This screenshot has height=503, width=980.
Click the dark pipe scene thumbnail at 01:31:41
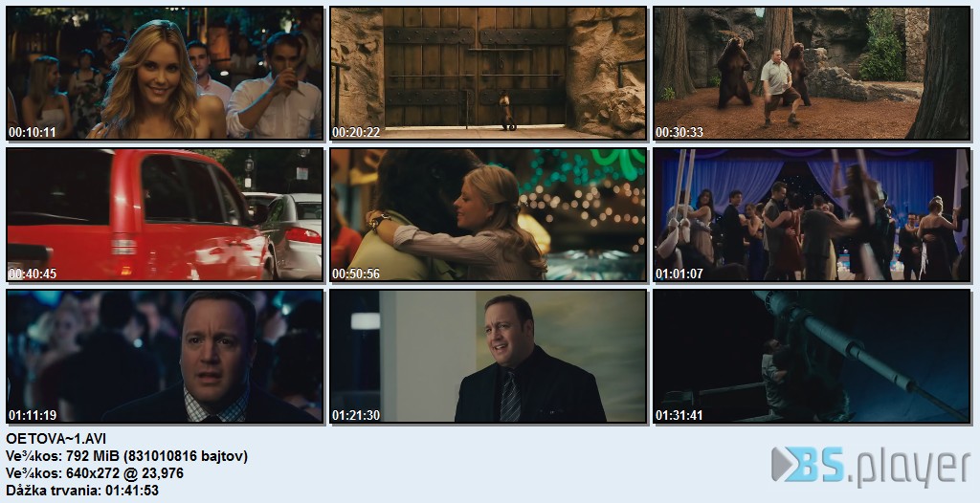812,356
